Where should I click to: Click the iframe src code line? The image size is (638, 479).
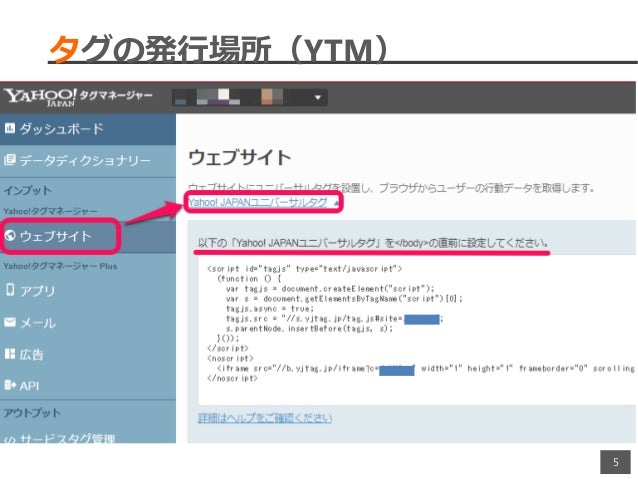coord(426,369)
